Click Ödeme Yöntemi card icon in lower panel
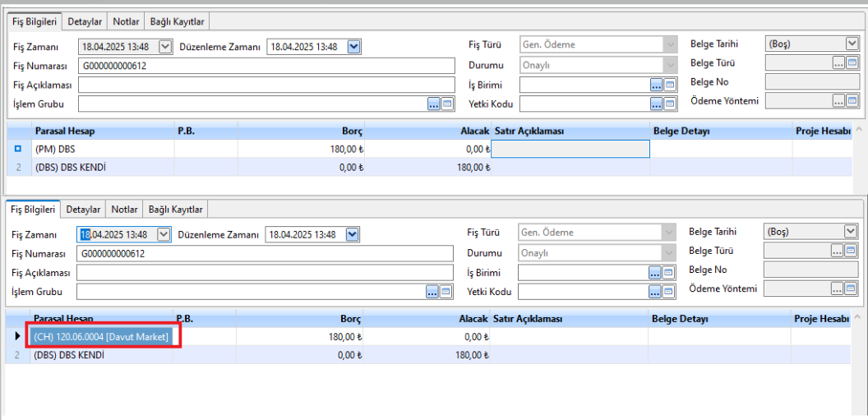The image size is (868, 420). (x=851, y=288)
